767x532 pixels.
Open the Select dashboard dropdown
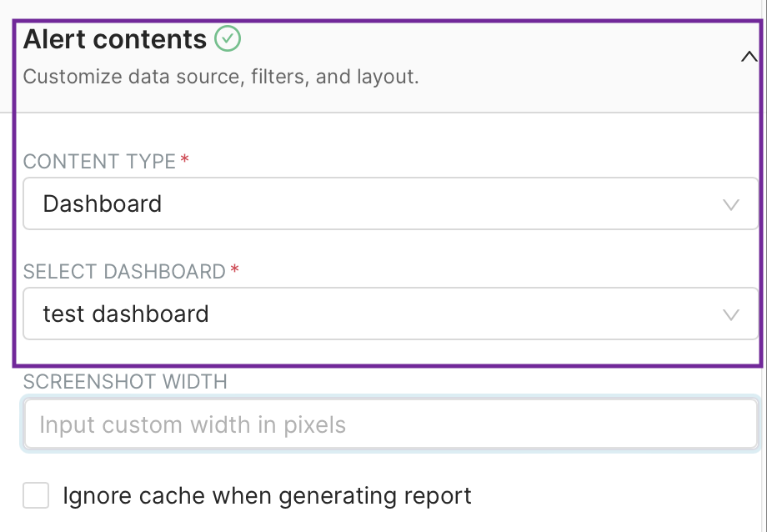390,314
